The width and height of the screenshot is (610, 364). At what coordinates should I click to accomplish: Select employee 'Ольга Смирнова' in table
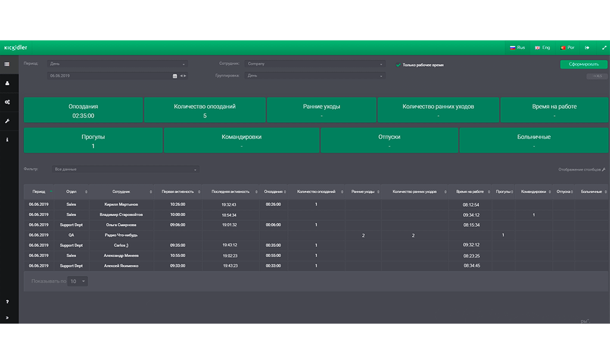pyautogui.click(x=122, y=225)
